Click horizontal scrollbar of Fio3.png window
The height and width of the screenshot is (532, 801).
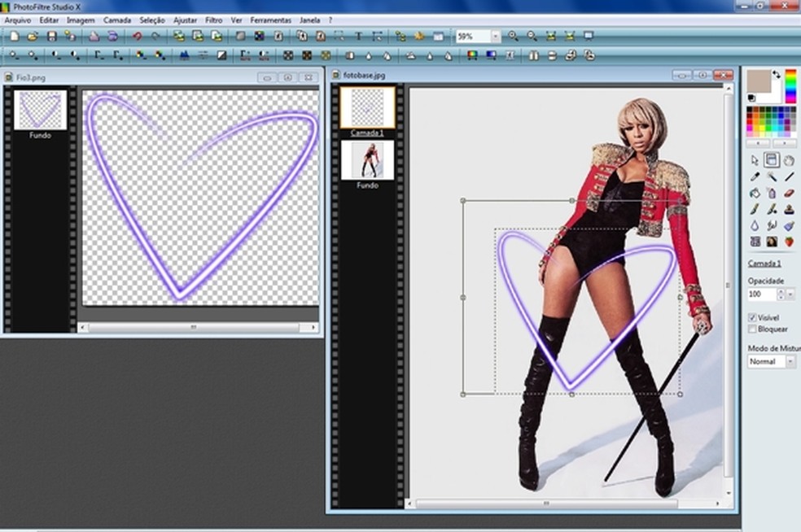(198, 327)
